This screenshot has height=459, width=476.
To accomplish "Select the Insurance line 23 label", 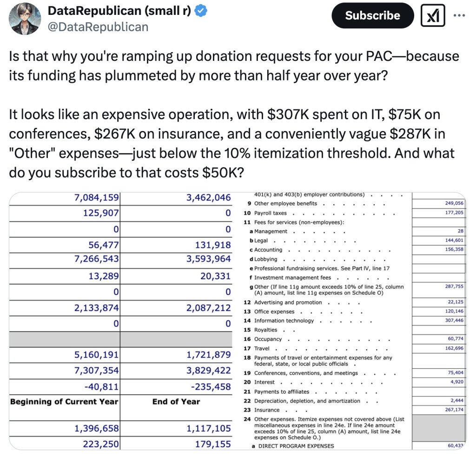I will [x=267, y=410].
